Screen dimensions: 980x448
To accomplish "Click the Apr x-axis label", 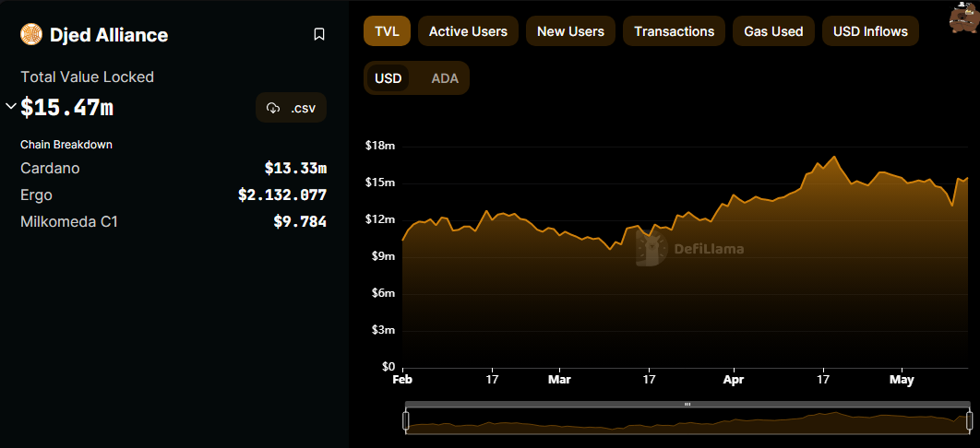I will coord(733,380).
